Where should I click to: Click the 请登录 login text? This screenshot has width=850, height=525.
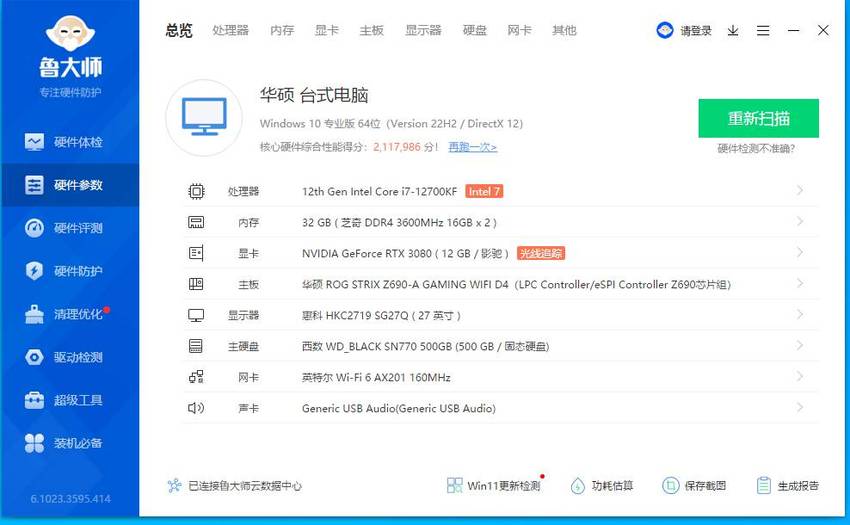696,31
